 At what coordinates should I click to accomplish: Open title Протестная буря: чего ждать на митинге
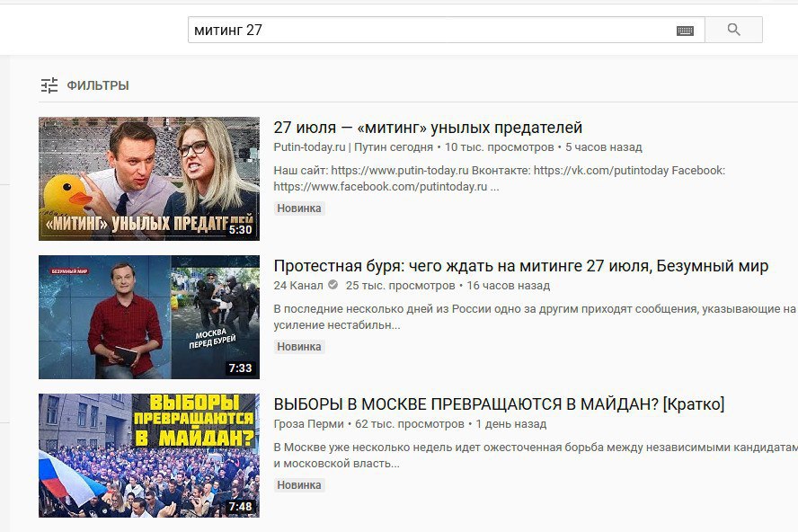pos(521,266)
